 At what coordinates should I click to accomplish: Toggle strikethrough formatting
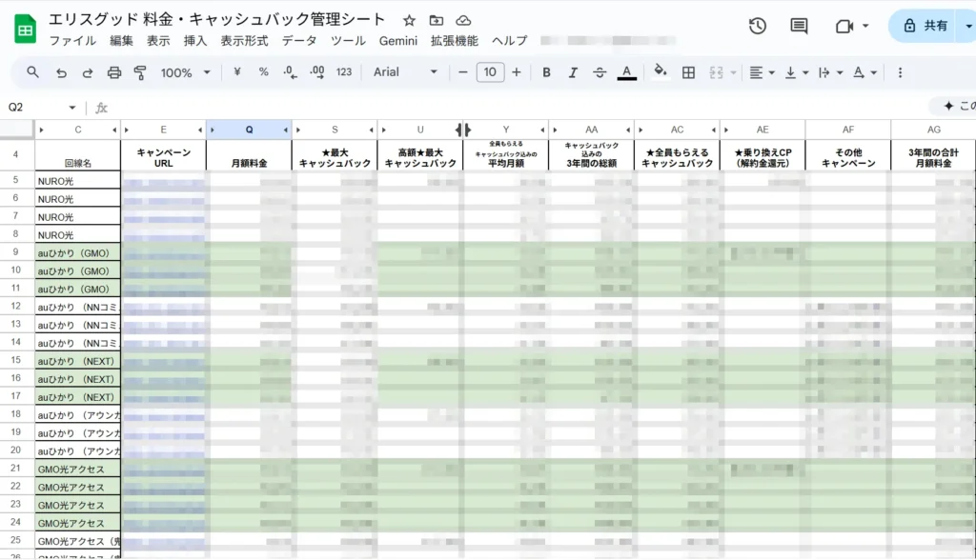click(600, 71)
